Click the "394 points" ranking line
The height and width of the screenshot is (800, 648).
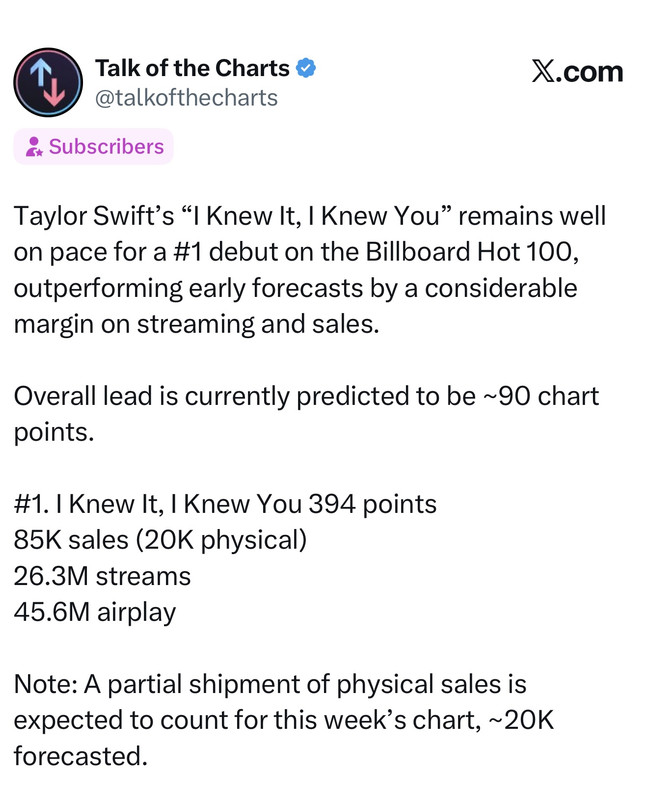coord(225,504)
